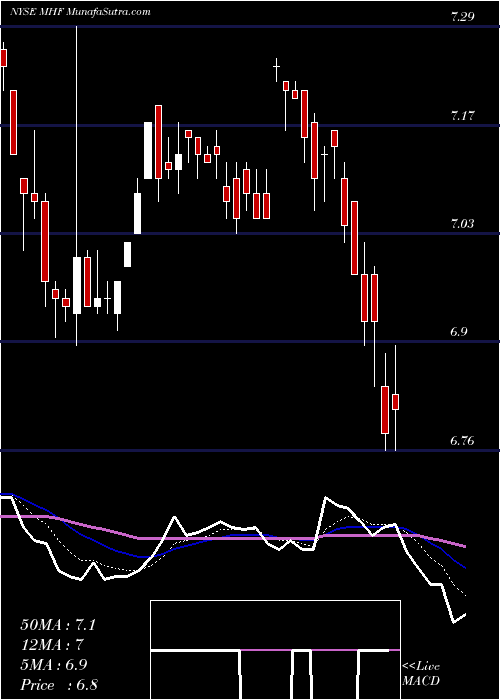Click the 7.17 price axis label
Viewport: 500px width, 700px height.
[462, 117]
